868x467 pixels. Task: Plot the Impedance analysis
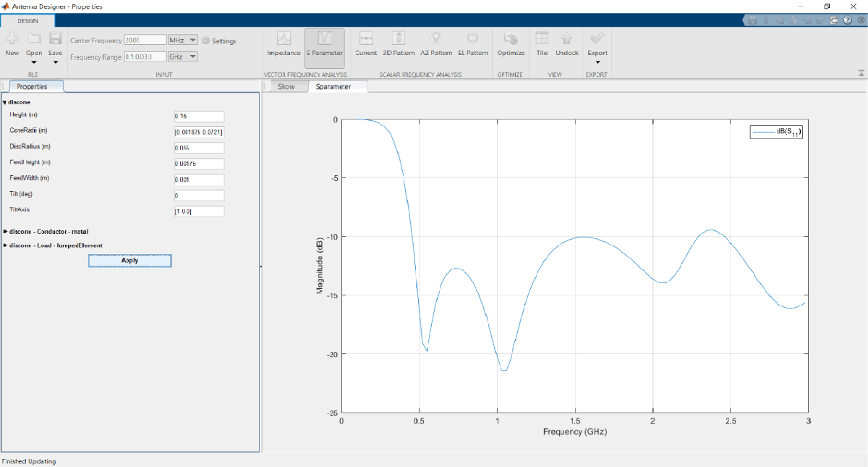click(x=284, y=43)
